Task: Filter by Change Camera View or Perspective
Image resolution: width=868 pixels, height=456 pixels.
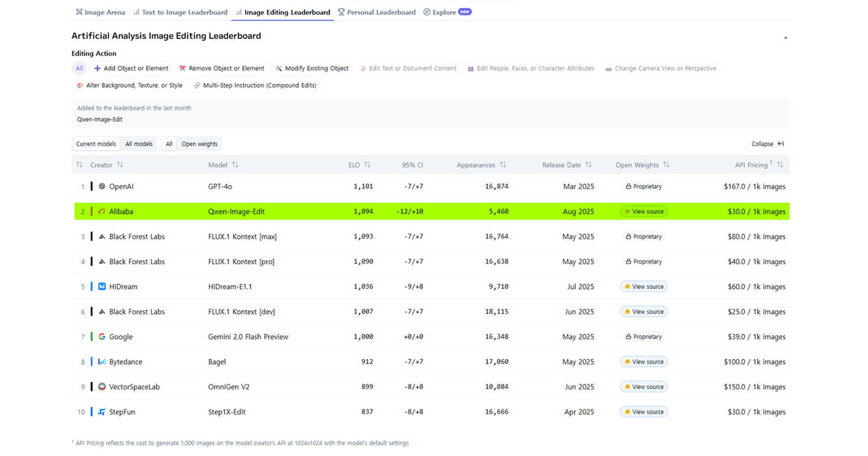Action: [661, 69]
